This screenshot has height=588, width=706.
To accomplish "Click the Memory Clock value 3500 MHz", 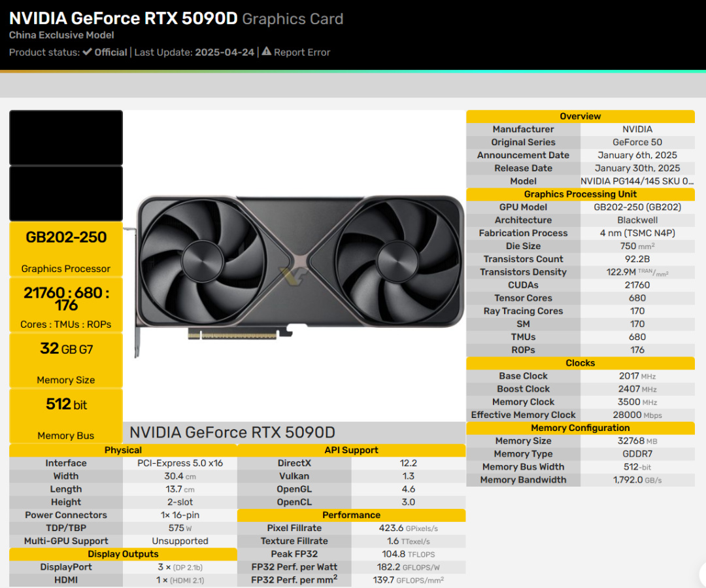I will tap(637, 402).
